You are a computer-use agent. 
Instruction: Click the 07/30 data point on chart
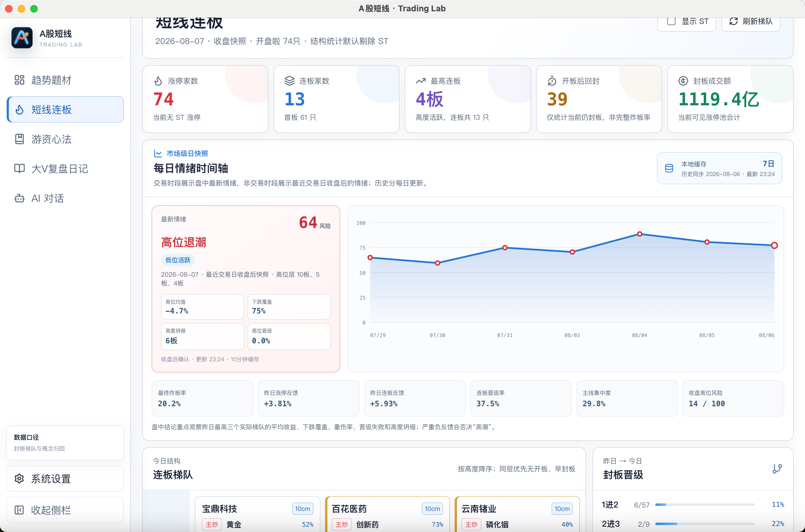pos(438,263)
